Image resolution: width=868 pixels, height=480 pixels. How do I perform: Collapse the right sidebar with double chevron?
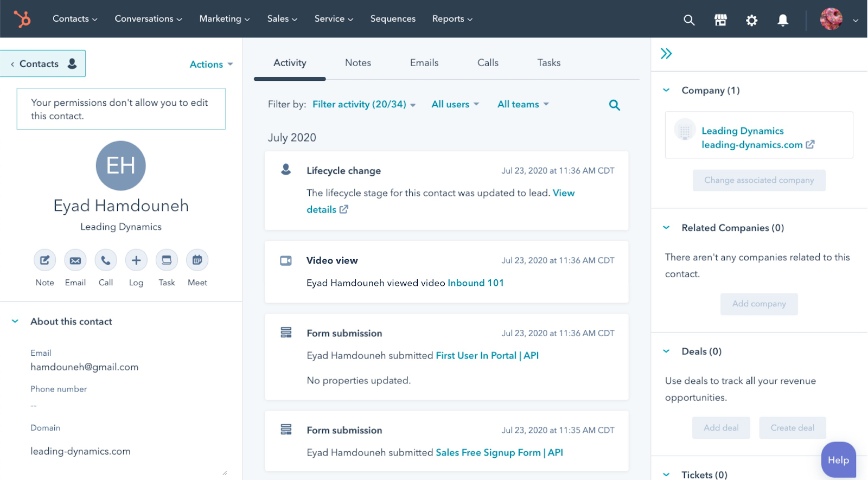click(666, 54)
